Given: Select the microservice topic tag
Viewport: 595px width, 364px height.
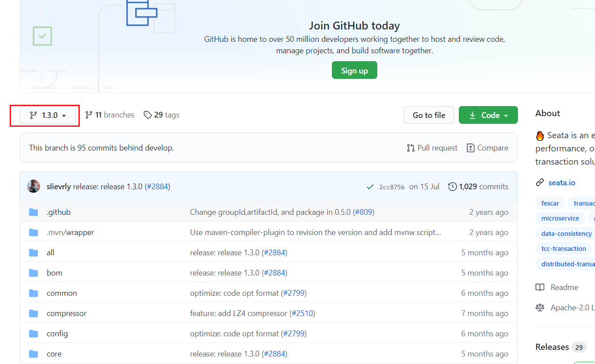Looking at the screenshot, I should click(560, 218).
